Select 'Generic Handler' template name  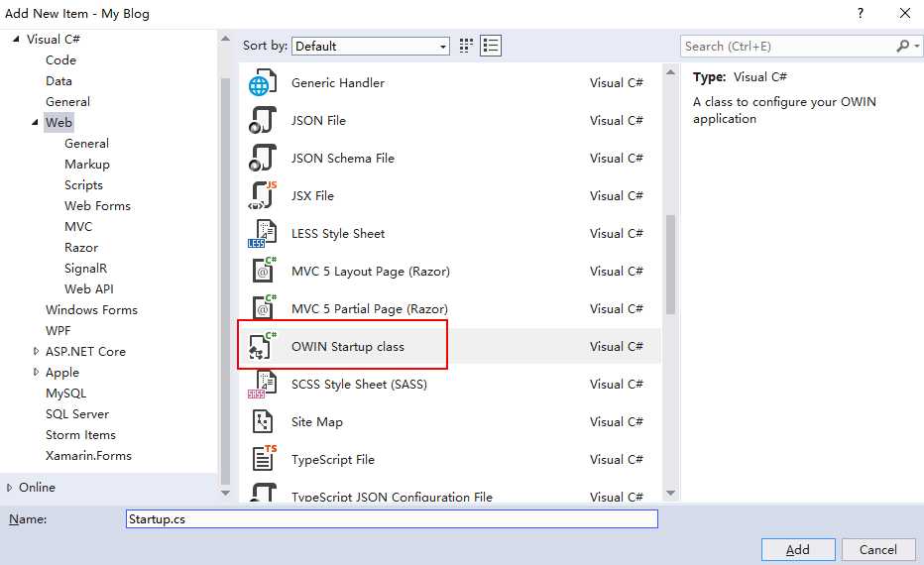(x=338, y=83)
